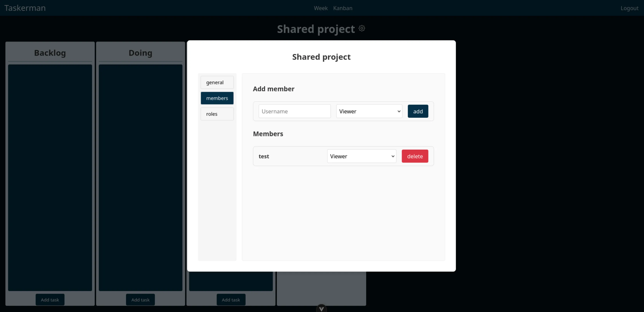Expand the new member role dropdown
644x312 pixels.
tap(369, 111)
